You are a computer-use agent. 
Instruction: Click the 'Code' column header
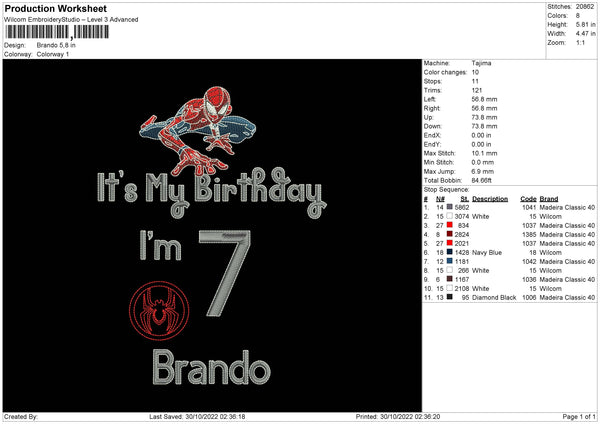coord(528,199)
